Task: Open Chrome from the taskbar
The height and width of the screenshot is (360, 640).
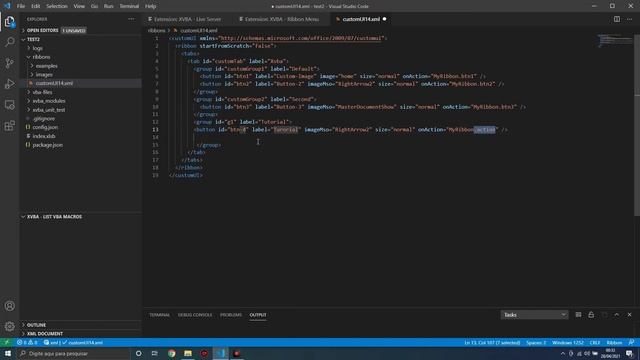Action: (x=171, y=353)
